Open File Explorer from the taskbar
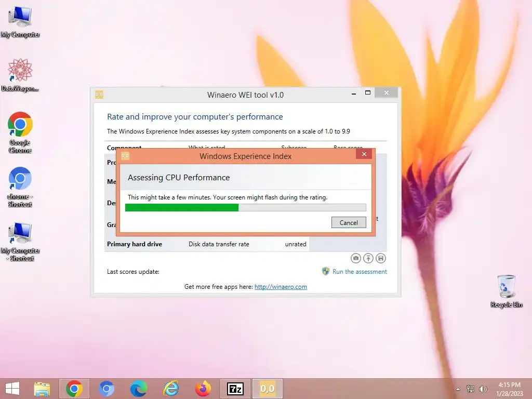 coord(42,389)
